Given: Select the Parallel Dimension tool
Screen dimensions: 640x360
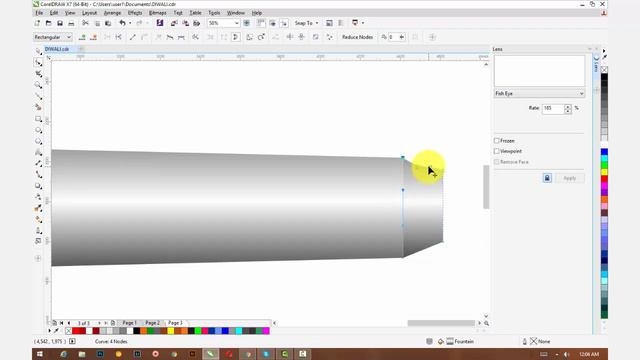Looking at the screenshot, I should [x=38, y=163].
